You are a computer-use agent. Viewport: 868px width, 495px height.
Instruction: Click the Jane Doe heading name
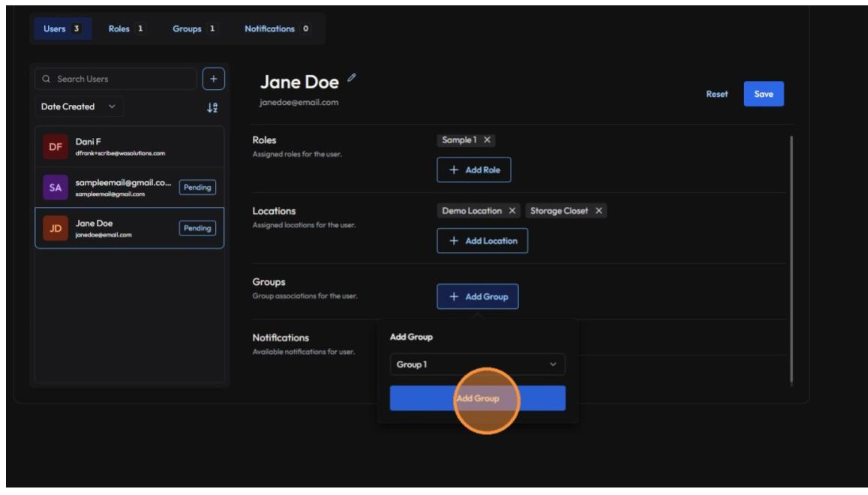(x=299, y=82)
